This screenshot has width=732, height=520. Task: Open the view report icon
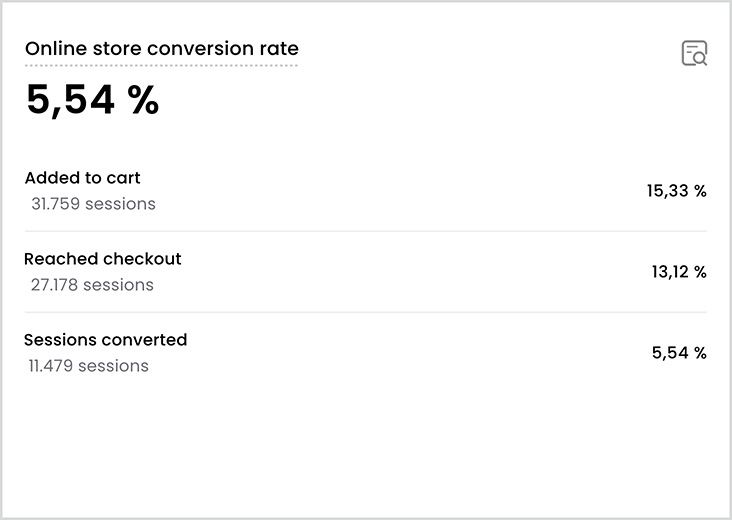694,54
